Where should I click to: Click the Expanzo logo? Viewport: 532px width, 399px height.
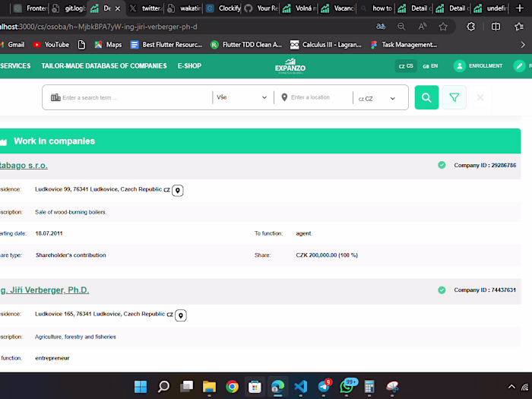(290, 66)
